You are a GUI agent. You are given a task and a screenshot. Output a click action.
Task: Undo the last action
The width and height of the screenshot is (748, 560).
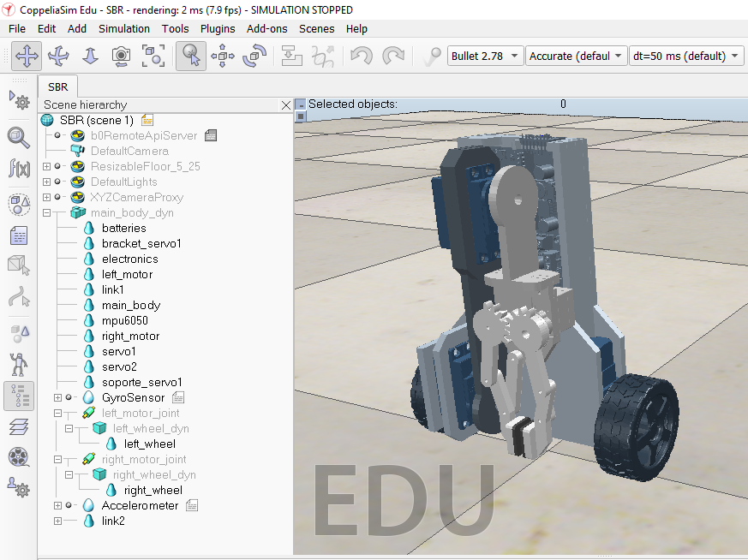pos(361,57)
